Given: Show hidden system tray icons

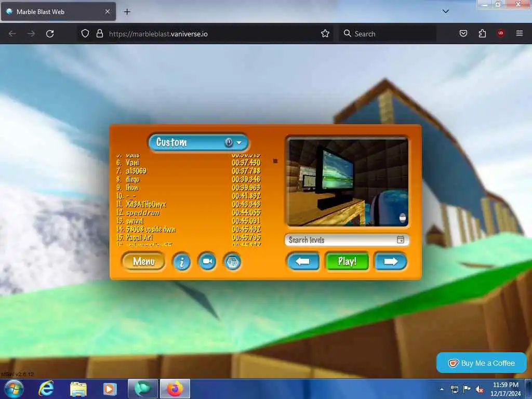Looking at the screenshot, I should pos(442,389).
